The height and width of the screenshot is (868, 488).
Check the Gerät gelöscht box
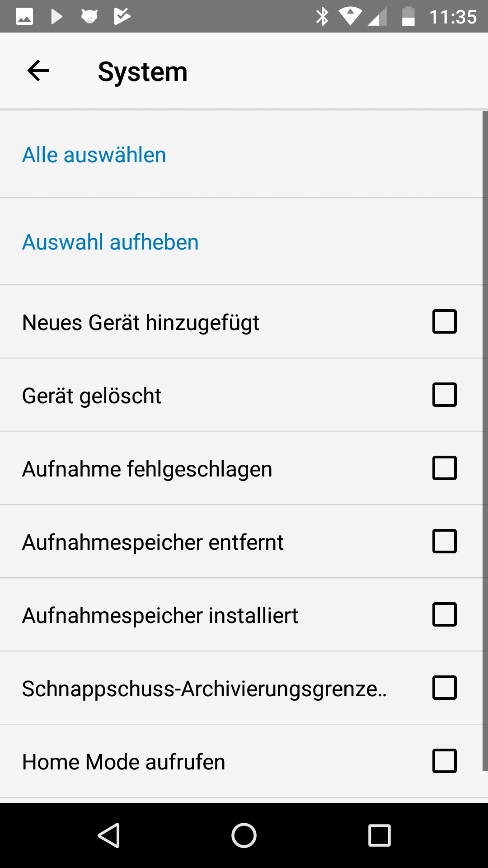point(445,395)
